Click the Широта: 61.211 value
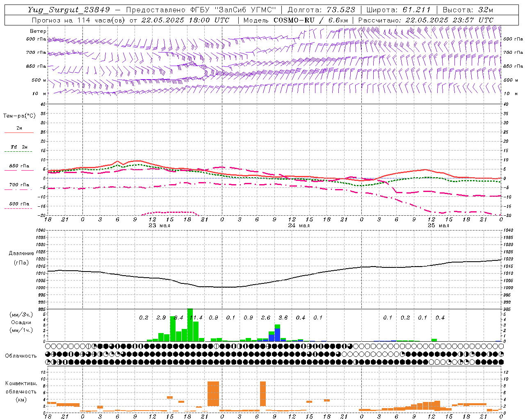525x420 pixels. [x=398, y=10]
